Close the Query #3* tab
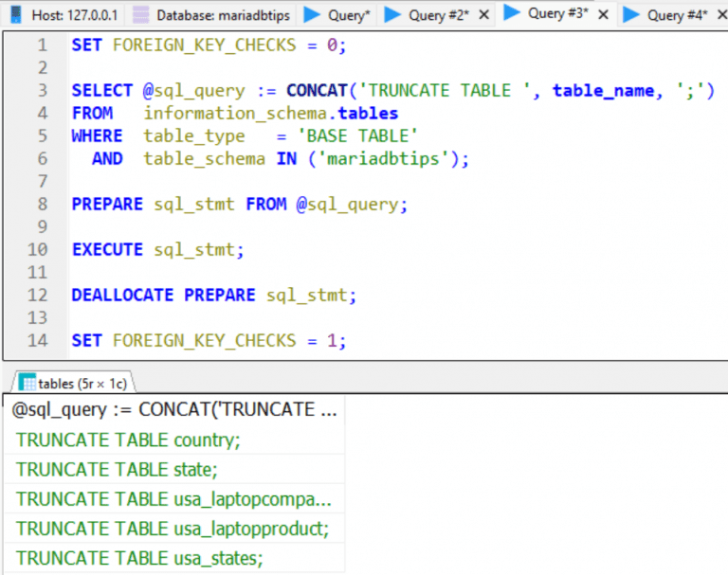The width and height of the screenshot is (728, 575). coord(604,14)
